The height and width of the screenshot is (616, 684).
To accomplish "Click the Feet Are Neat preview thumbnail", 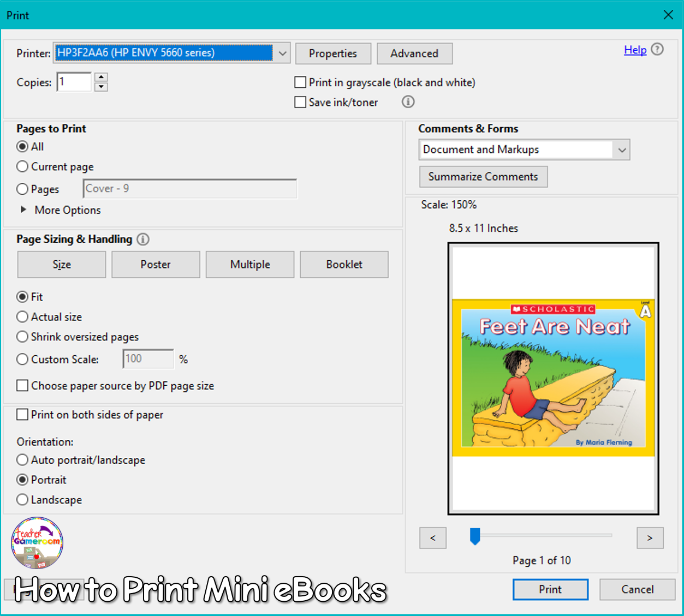I will click(x=553, y=378).
